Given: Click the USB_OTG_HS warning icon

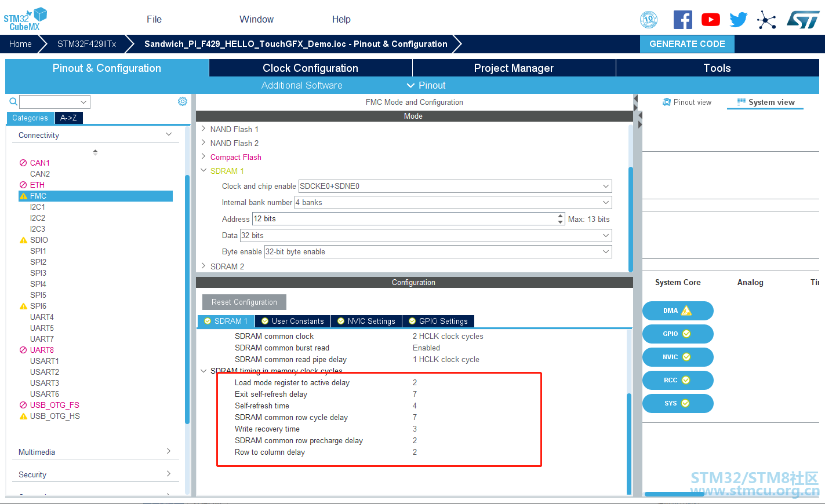Looking at the screenshot, I should (x=24, y=417).
